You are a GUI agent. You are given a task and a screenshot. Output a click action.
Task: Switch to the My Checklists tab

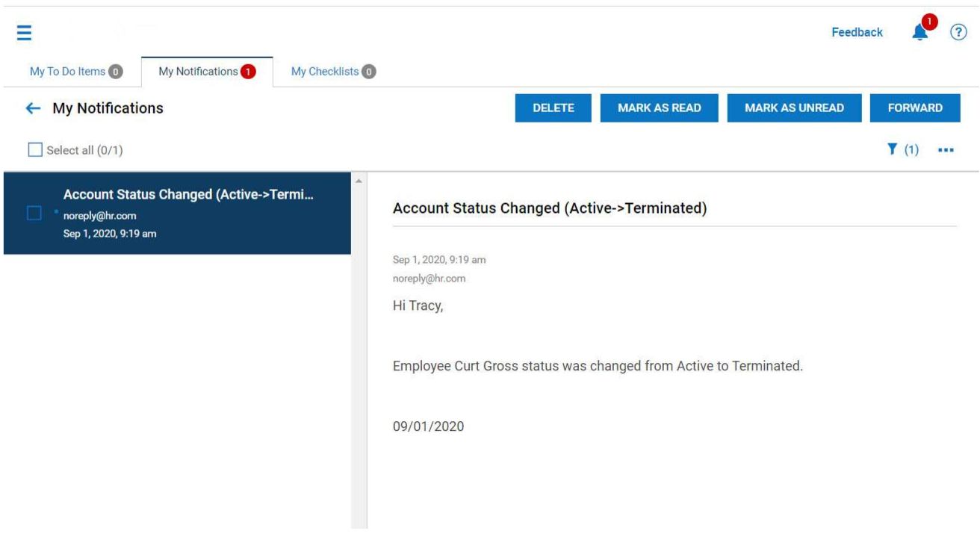pos(333,72)
